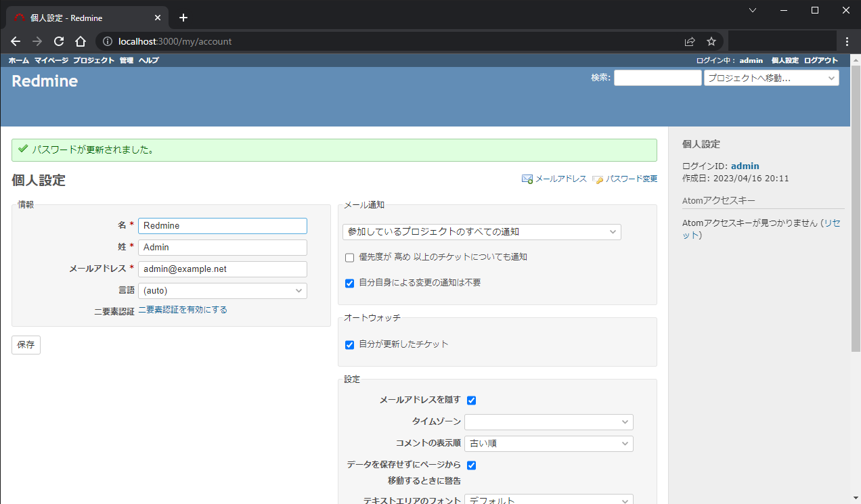Click the マイページ menu item

(x=51, y=60)
